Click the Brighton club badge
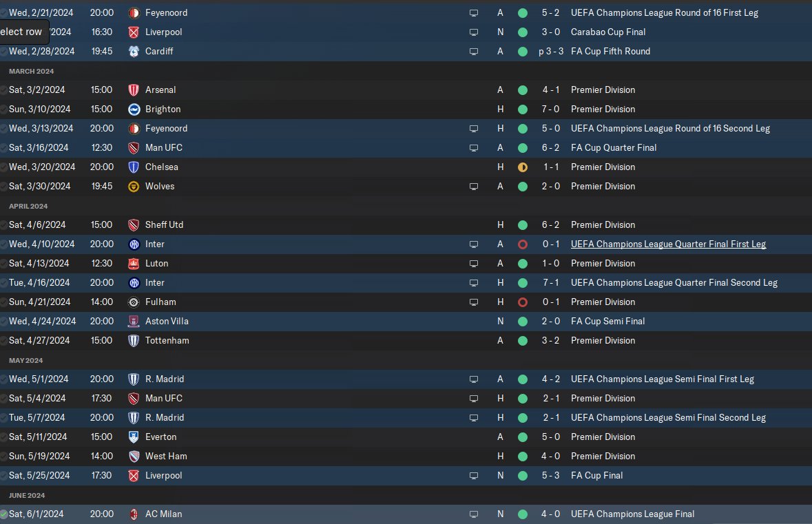812x524 pixels. 134,109
